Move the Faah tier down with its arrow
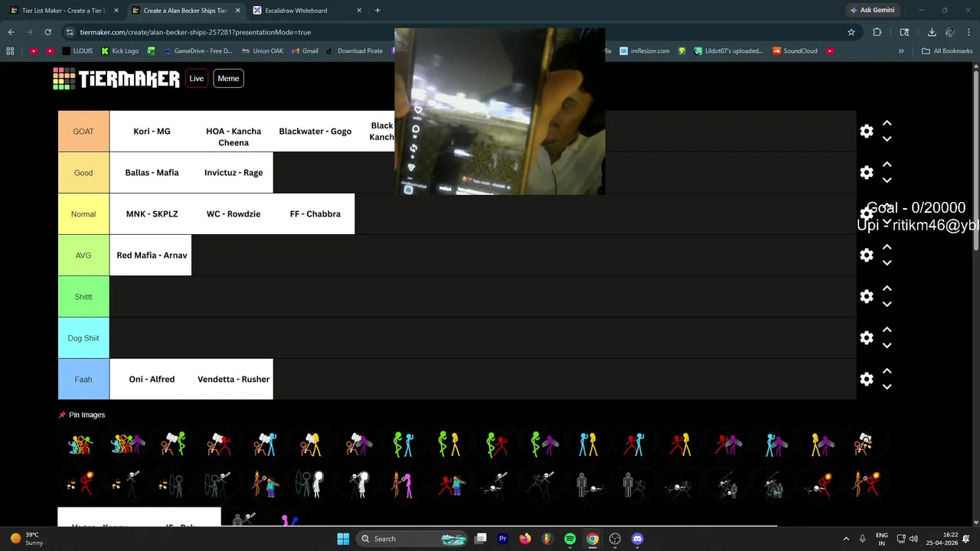This screenshot has height=551, width=980. [887, 387]
